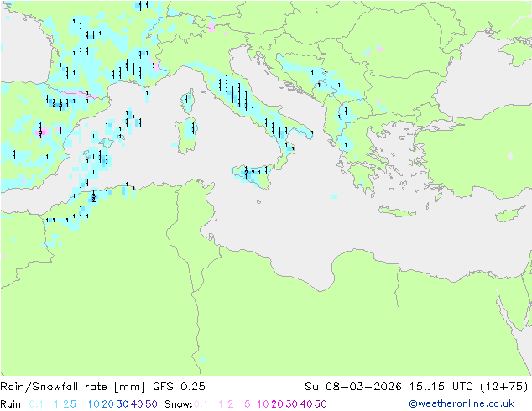532x411 pixels.
Task: Pick the Rain 40 legend color value
Action: pos(137,404)
